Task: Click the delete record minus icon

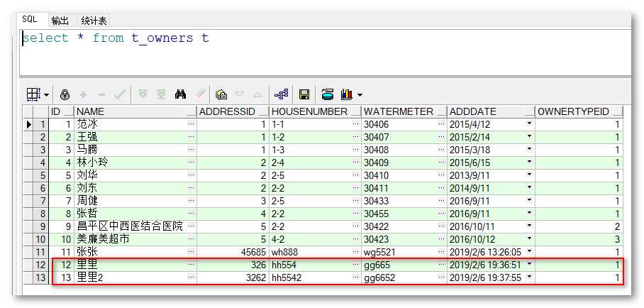Action: pos(101,95)
